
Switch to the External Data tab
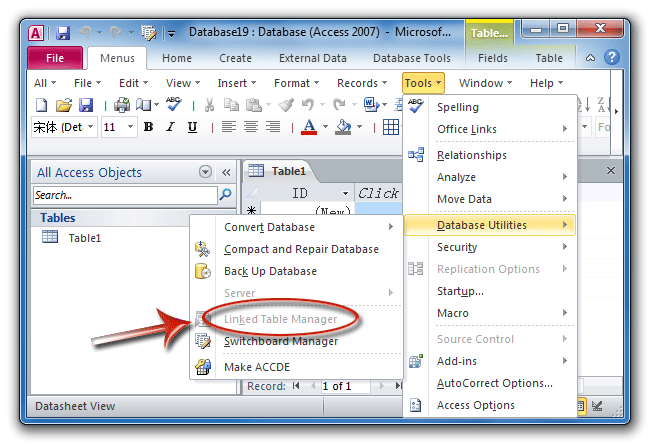(x=313, y=58)
